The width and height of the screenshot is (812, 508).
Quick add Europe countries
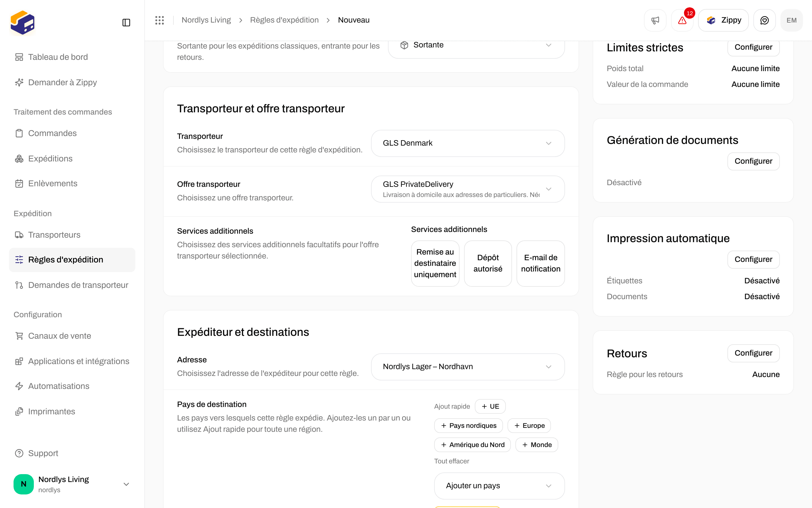tap(529, 426)
